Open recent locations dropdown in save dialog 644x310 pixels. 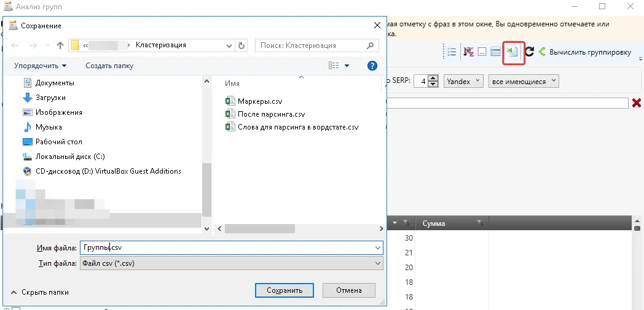point(47,45)
